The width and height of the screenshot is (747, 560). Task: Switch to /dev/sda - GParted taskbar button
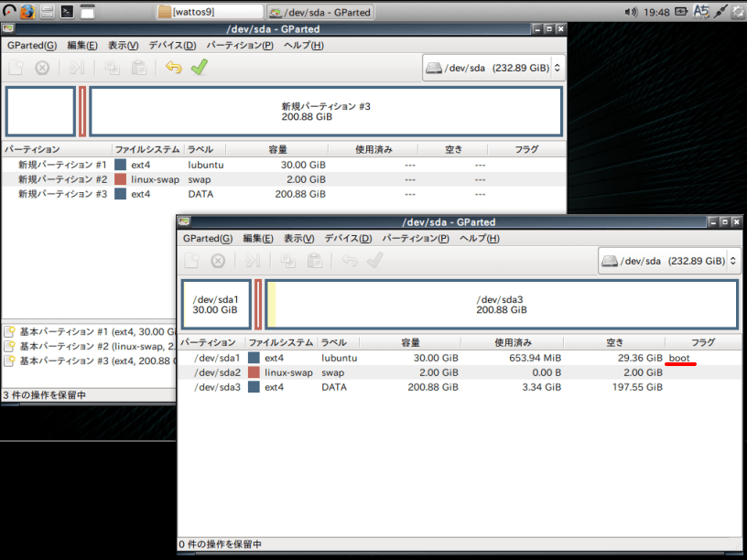[320, 12]
